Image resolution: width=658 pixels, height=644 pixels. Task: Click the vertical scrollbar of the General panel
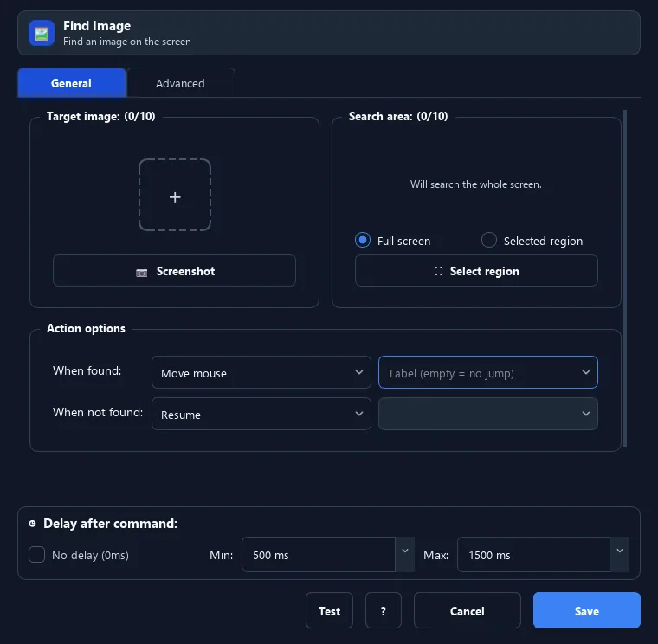click(625, 278)
